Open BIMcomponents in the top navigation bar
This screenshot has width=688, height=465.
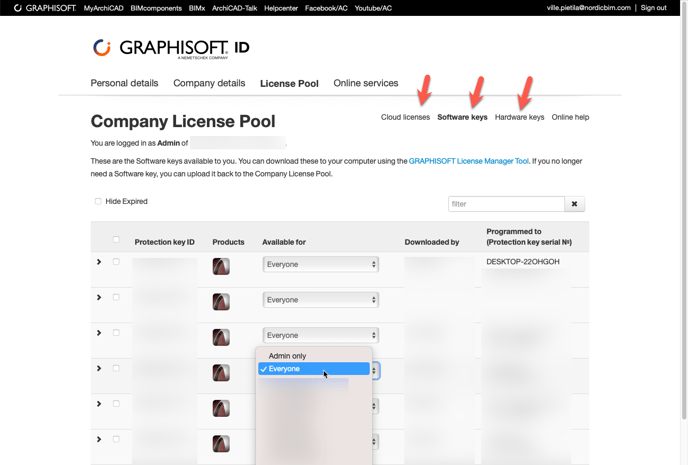point(156,8)
